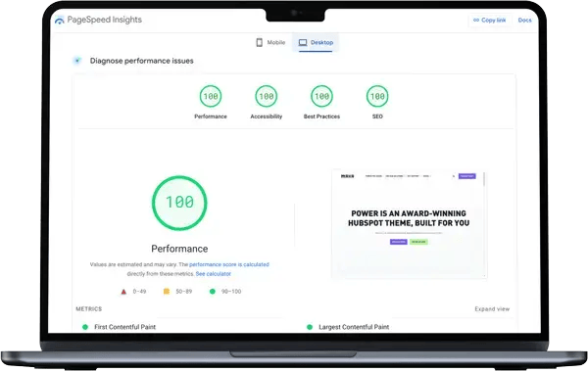The width and height of the screenshot is (588, 371).
Task: Switch to the Desktop tab
Action: [316, 42]
